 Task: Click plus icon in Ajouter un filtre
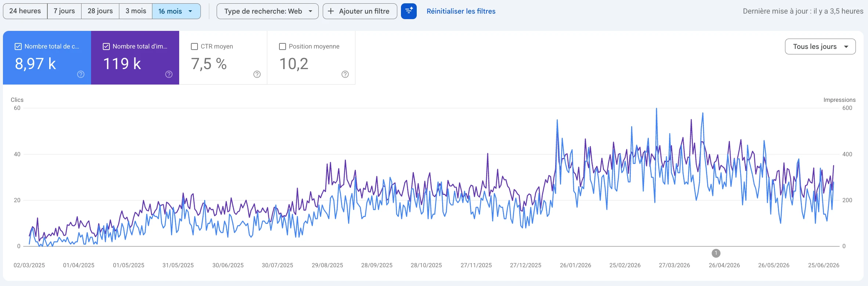[x=331, y=11]
